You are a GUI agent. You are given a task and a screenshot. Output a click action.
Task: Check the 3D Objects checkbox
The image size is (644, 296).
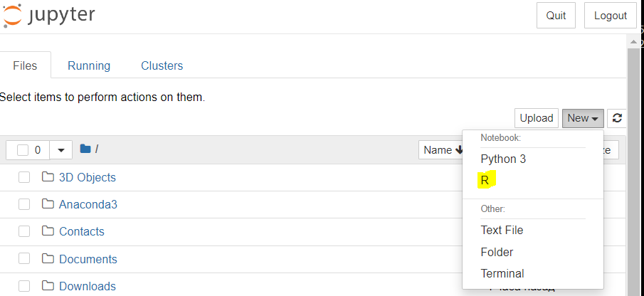click(x=24, y=177)
